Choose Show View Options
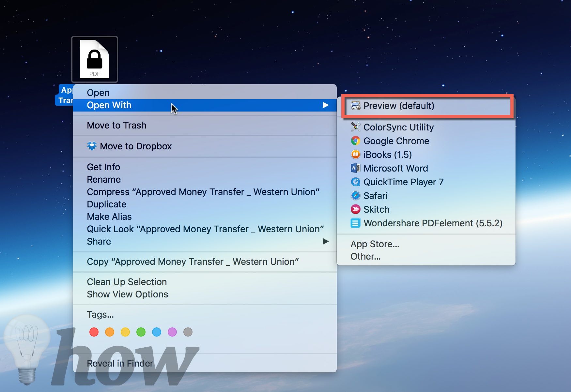Image resolution: width=571 pixels, height=392 pixels. pyautogui.click(x=205, y=294)
